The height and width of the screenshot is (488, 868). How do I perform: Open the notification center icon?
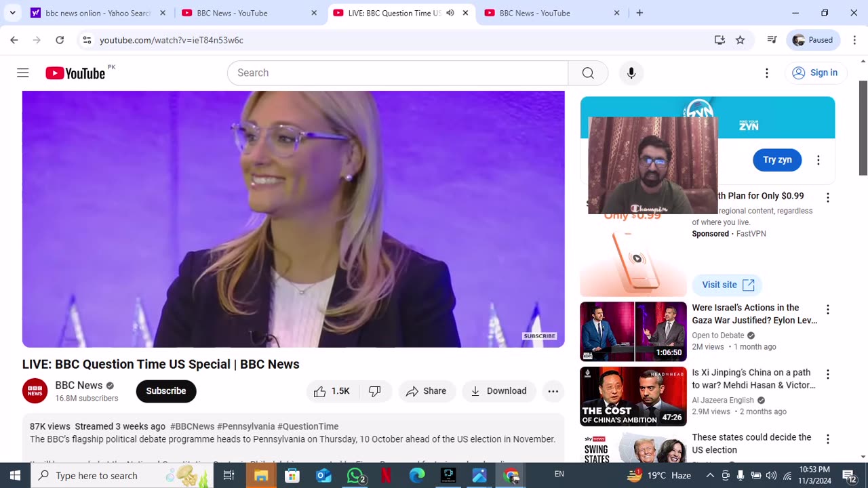pyautogui.click(x=849, y=475)
